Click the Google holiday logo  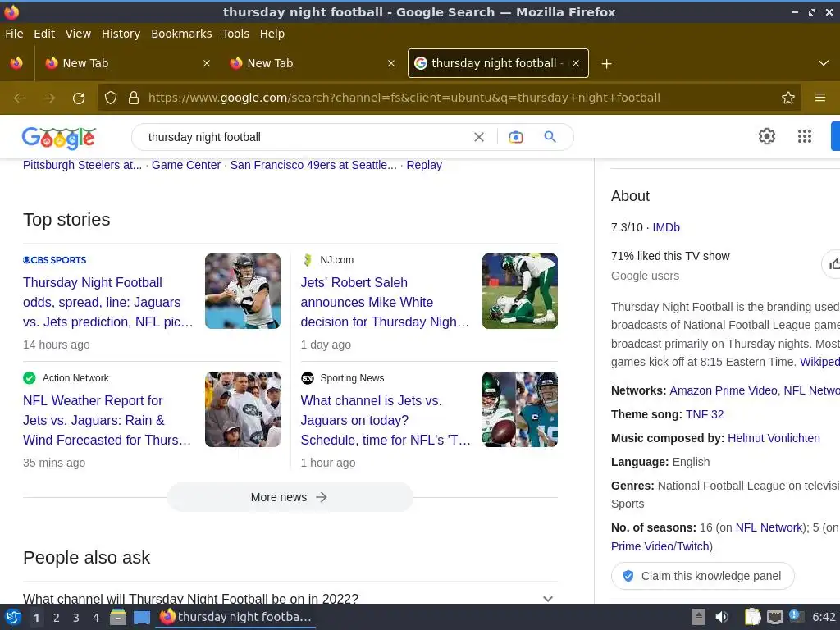tap(59, 138)
